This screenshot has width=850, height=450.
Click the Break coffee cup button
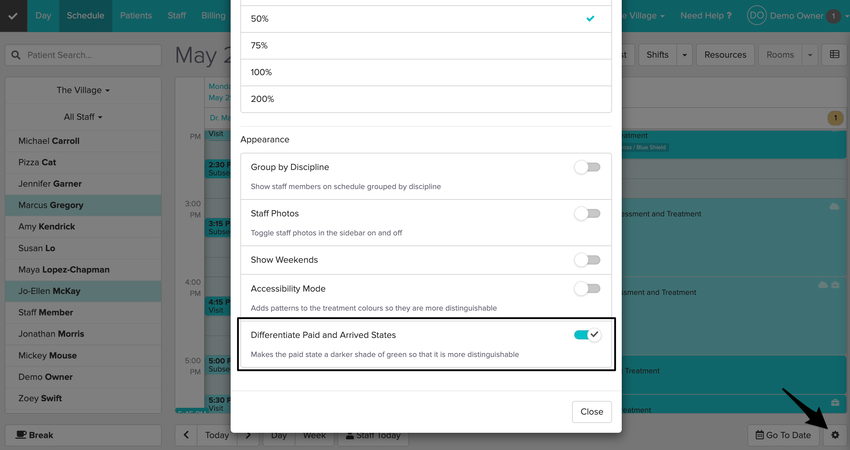[83, 435]
